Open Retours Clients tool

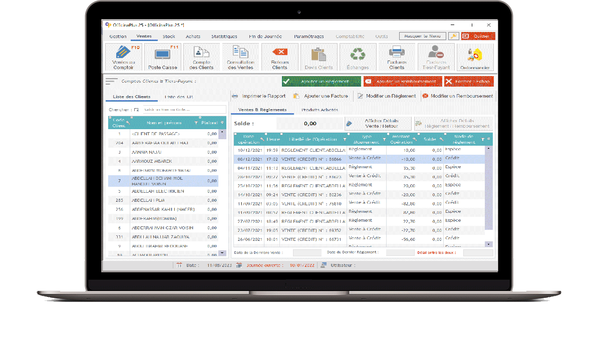point(279,57)
